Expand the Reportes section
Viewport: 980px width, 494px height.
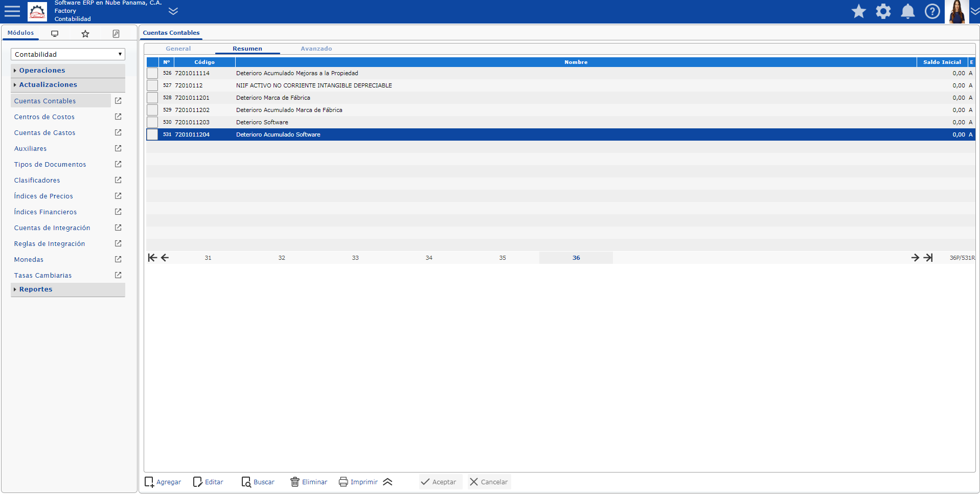(x=68, y=289)
